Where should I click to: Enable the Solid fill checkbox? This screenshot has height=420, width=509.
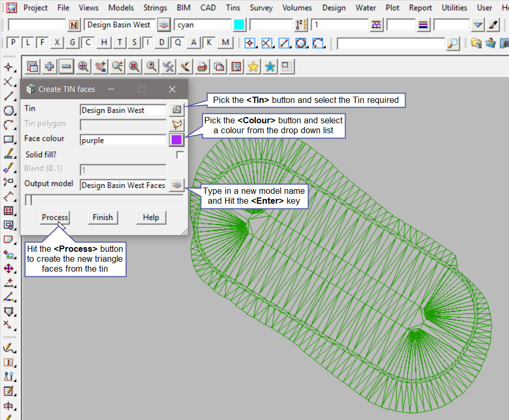pos(180,155)
